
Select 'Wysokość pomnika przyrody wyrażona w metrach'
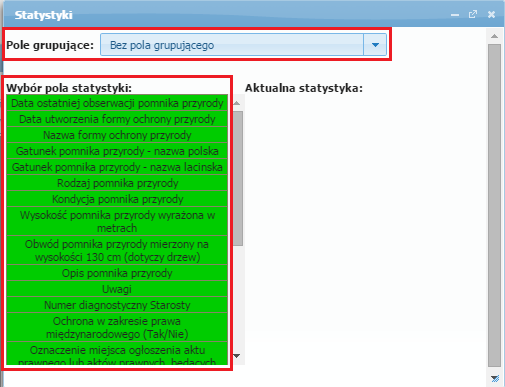pos(117,221)
